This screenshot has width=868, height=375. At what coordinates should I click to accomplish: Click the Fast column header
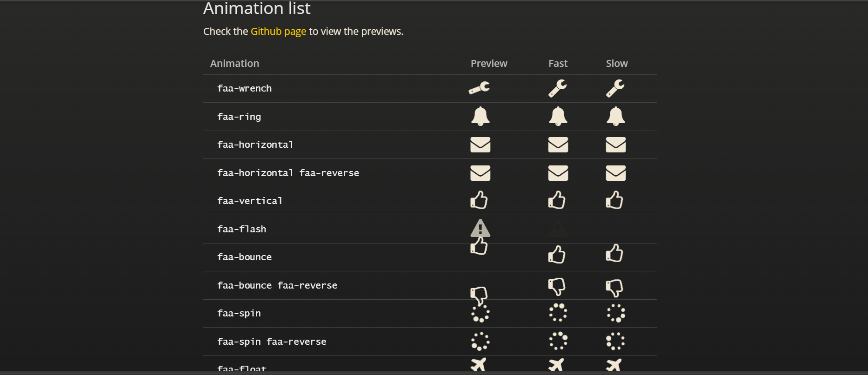(x=558, y=64)
